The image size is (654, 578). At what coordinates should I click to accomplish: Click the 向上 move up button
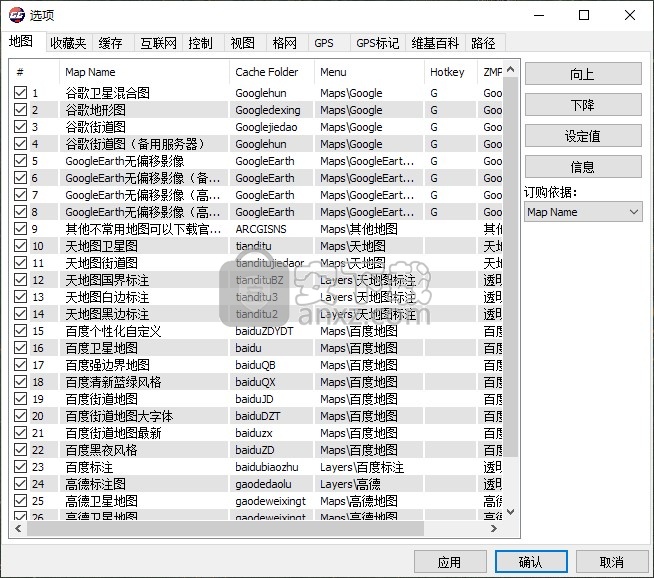tap(583, 74)
